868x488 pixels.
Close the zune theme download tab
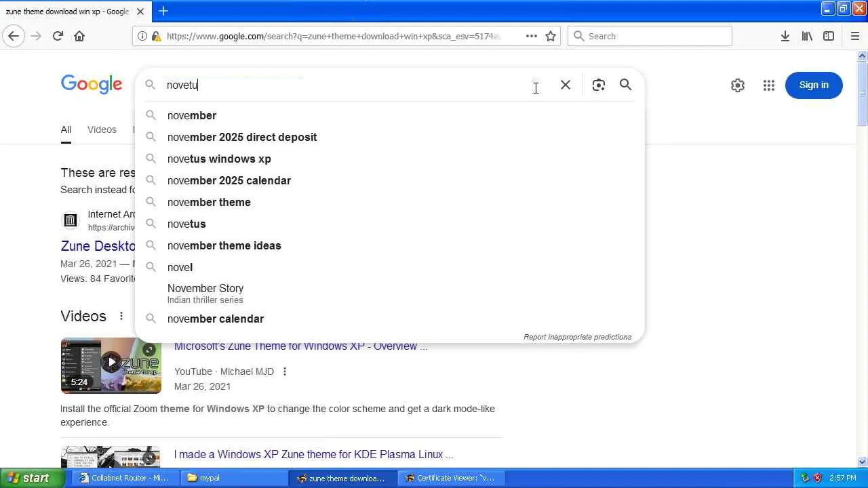pos(140,12)
